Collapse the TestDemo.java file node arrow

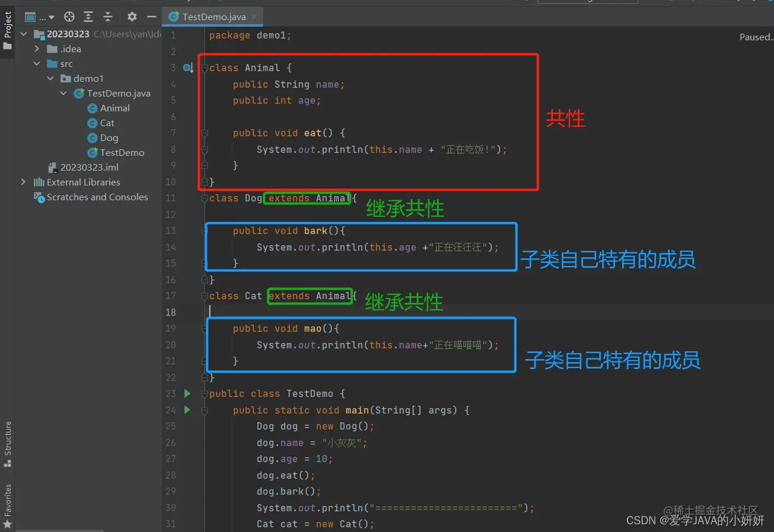(x=63, y=93)
